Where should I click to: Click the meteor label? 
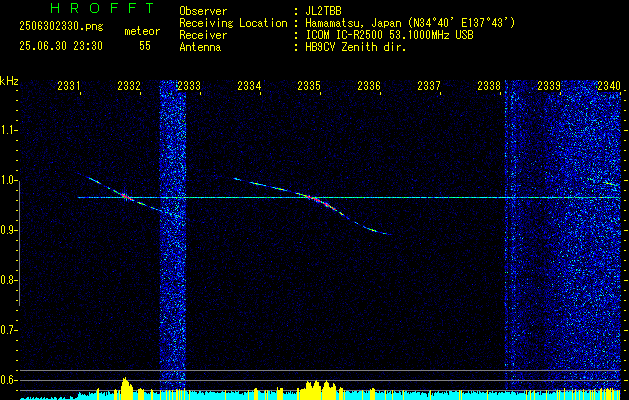pos(142,31)
